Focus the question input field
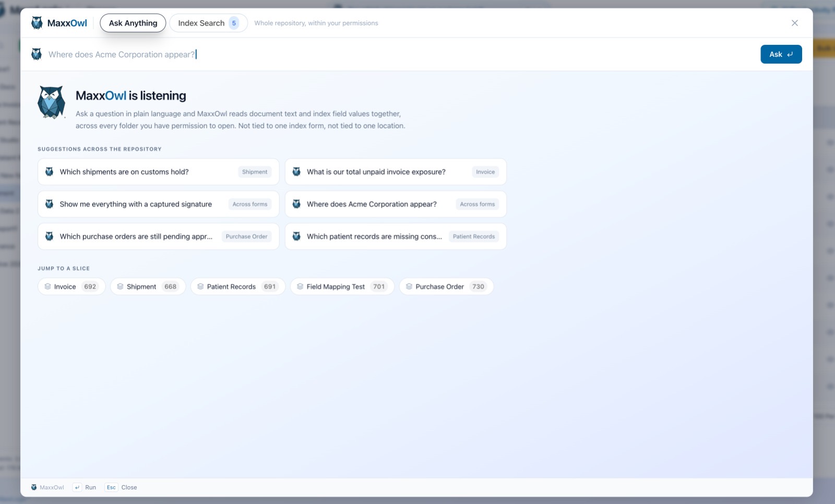This screenshot has height=504, width=835. pos(402,54)
